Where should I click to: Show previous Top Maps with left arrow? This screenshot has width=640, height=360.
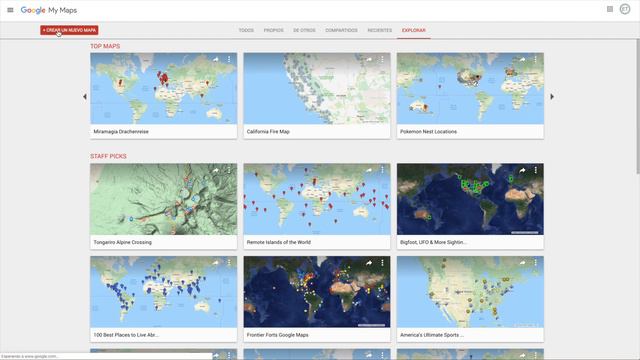[84, 97]
